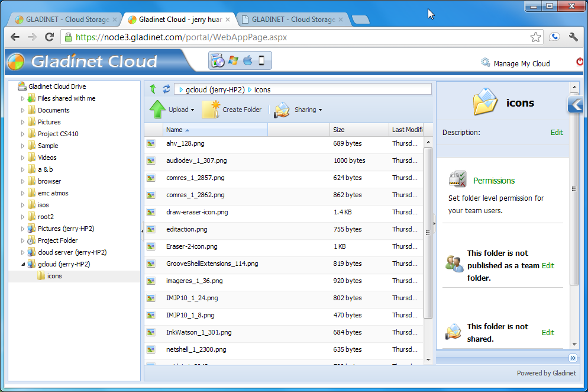Click the red power logout icon
588x392 pixels.
pyautogui.click(x=580, y=62)
